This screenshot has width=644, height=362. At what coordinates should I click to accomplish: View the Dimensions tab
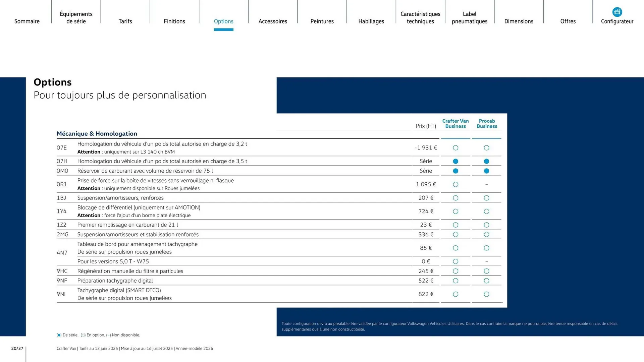(x=519, y=21)
